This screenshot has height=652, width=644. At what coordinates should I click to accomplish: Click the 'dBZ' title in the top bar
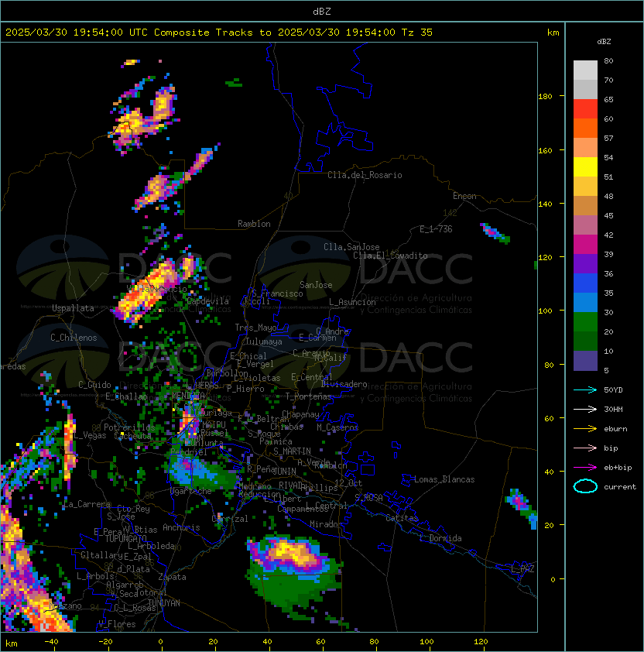322,11
